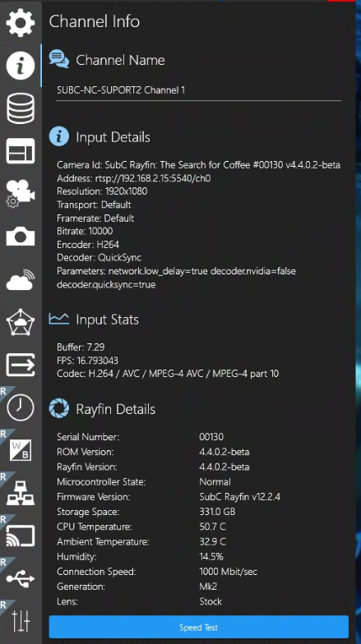This screenshot has height=644, width=361.
Task: Open the Rayfin network computers icon
Action: coord(20,493)
